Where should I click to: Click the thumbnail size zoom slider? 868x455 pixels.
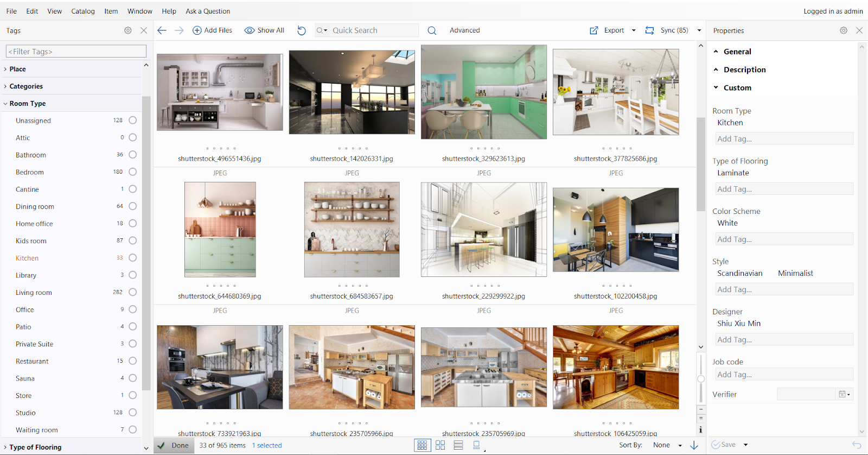click(x=701, y=378)
